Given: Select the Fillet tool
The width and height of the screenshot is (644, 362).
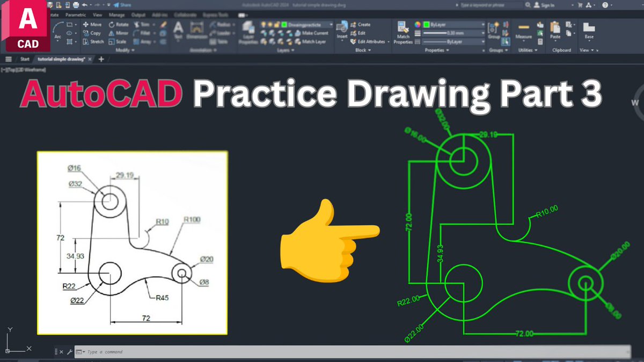Looking at the screenshot, I should pyautogui.click(x=142, y=33).
